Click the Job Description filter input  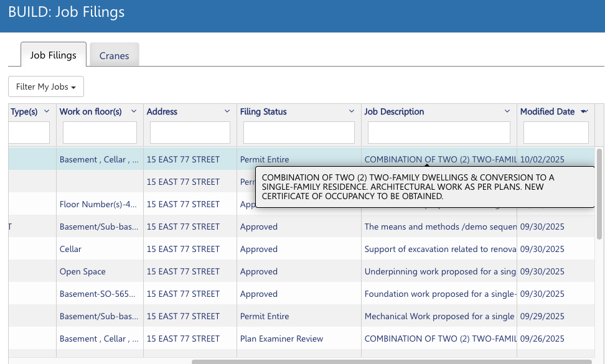[x=439, y=133]
